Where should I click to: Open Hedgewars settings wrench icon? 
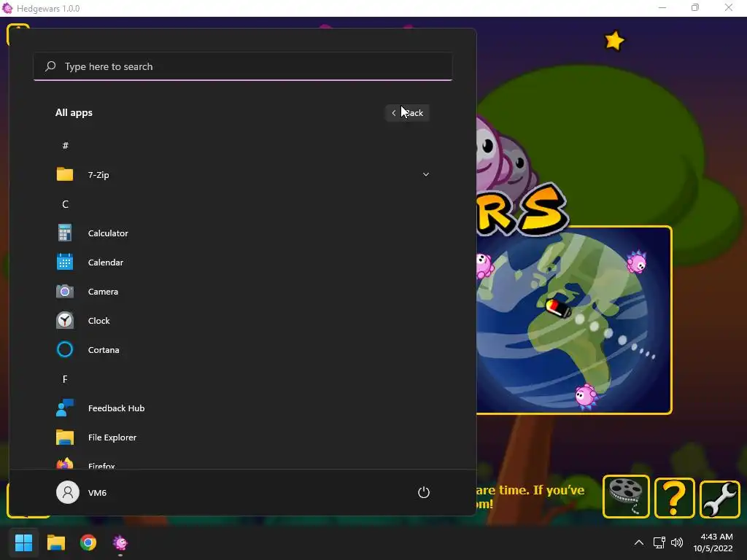(x=719, y=499)
